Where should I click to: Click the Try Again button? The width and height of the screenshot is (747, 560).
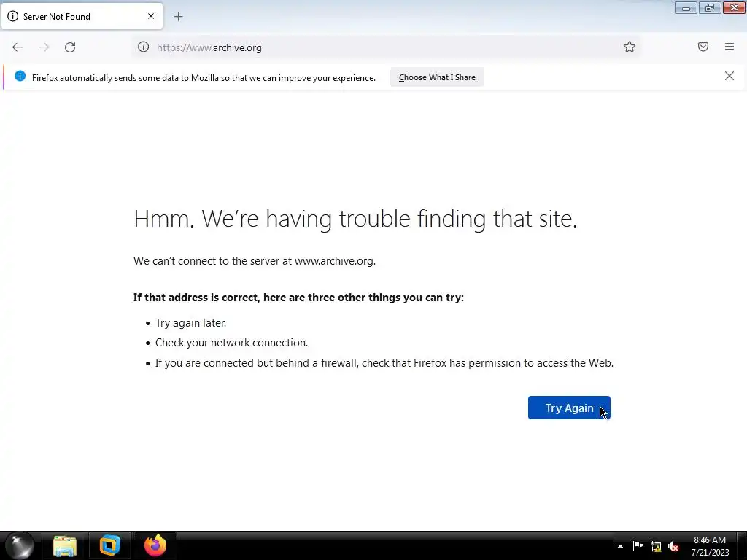pos(569,408)
